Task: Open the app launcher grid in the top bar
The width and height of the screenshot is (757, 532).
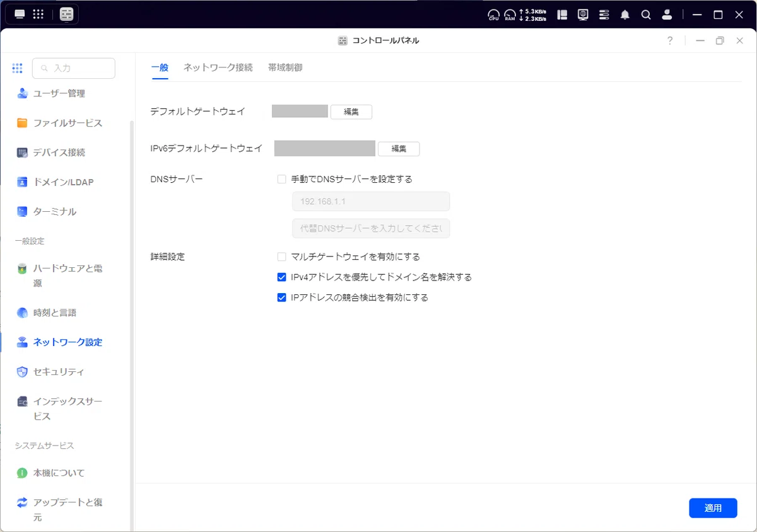Action: point(38,14)
